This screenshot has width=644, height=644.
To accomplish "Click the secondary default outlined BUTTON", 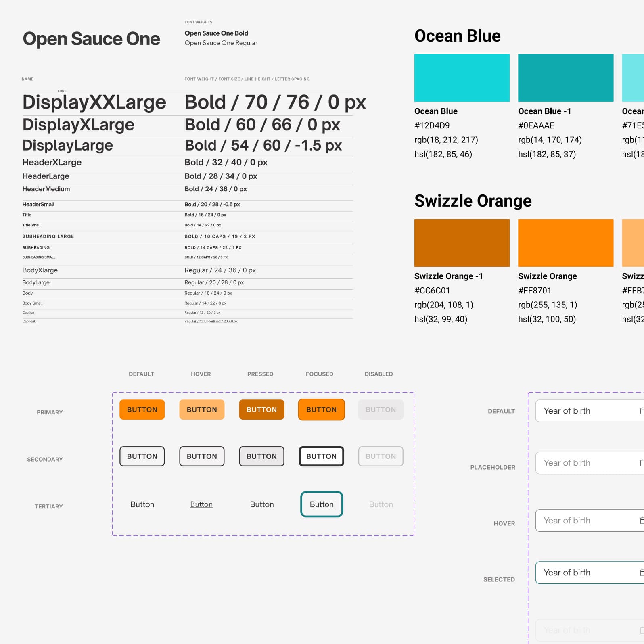I will pyautogui.click(x=142, y=456).
